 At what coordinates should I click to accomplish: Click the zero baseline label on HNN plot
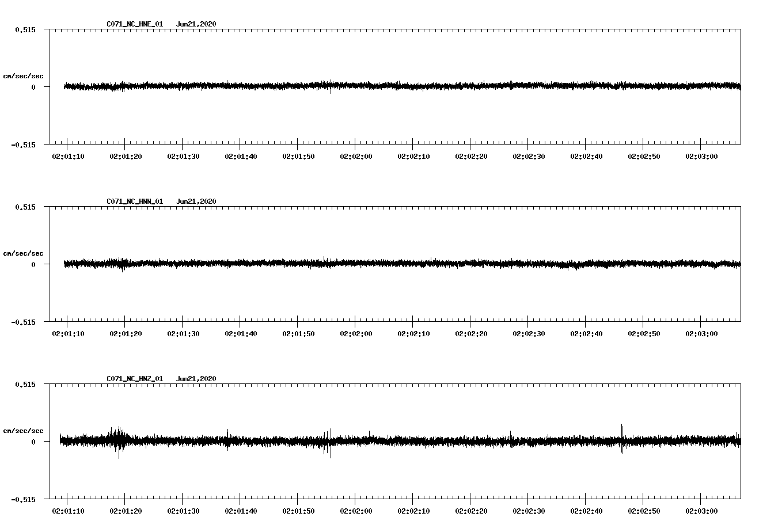pos(33,264)
